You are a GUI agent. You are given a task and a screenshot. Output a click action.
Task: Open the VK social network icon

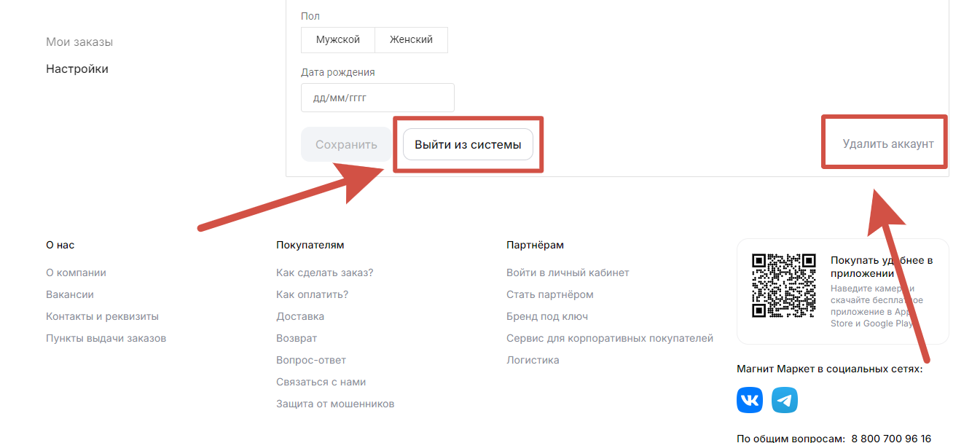[x=750, y=400]
